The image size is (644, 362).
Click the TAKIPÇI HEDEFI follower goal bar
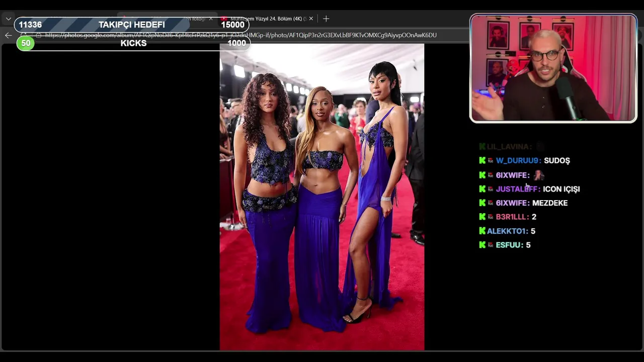132,25
